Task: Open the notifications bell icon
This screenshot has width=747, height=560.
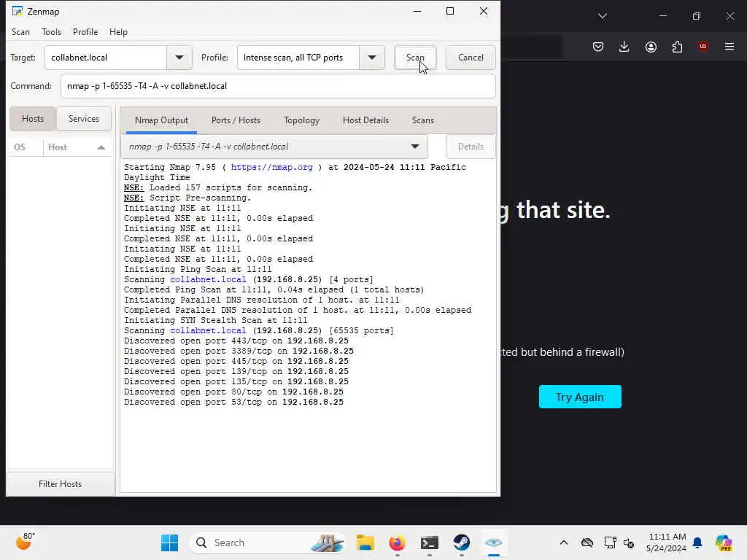Action: tap(697, 542)
